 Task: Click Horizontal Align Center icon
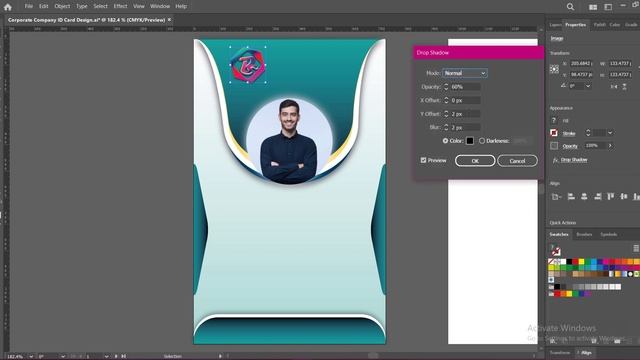pyautogui.click(x=584, y=197)
